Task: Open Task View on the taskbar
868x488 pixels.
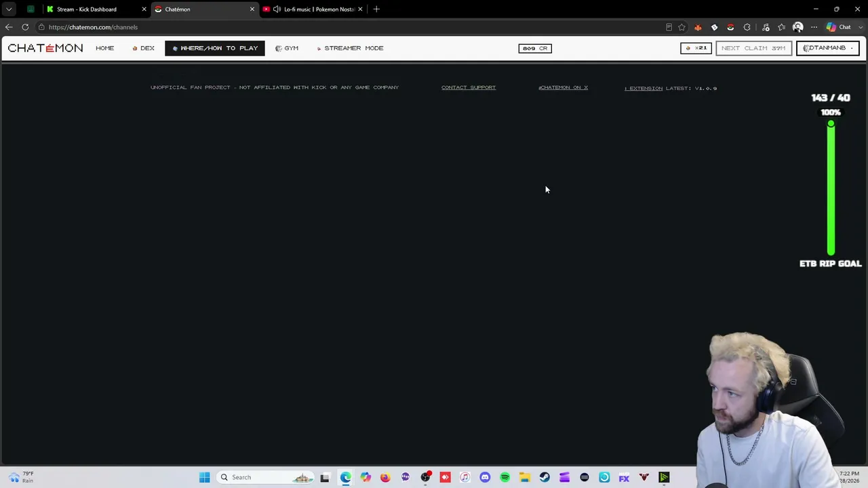Action: point(325,477)
